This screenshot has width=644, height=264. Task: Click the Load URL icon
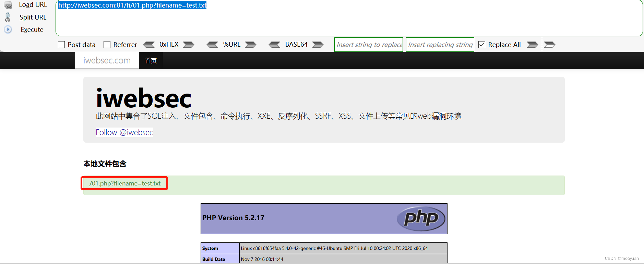[8, 5]
